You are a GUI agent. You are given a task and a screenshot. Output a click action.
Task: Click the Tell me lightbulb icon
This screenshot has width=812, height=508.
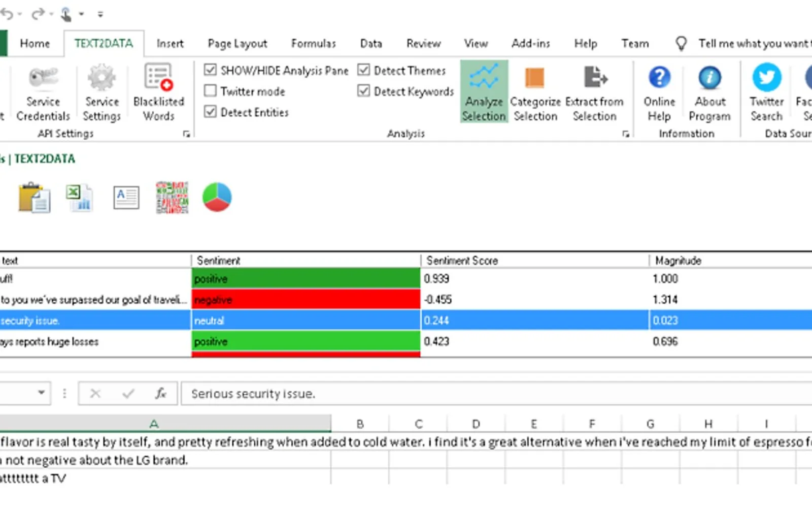click(681, 44)
